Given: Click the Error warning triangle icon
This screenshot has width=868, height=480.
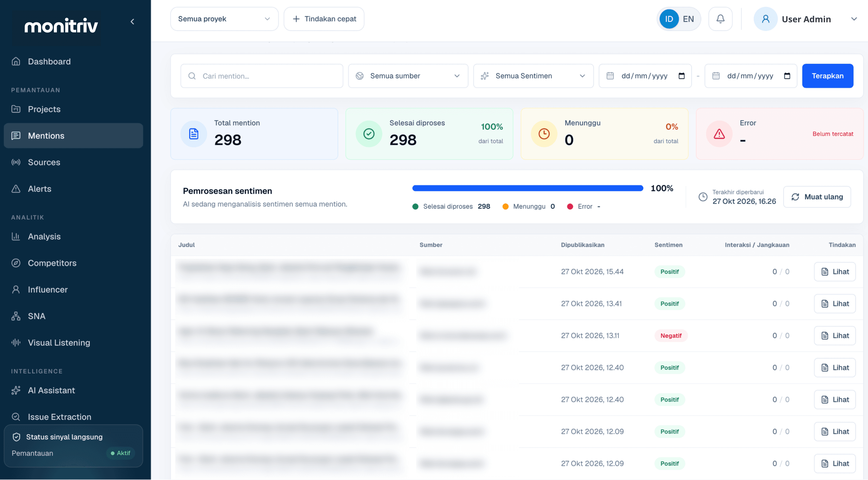Looking at the screenshot, I should click(x=719, y=134).
